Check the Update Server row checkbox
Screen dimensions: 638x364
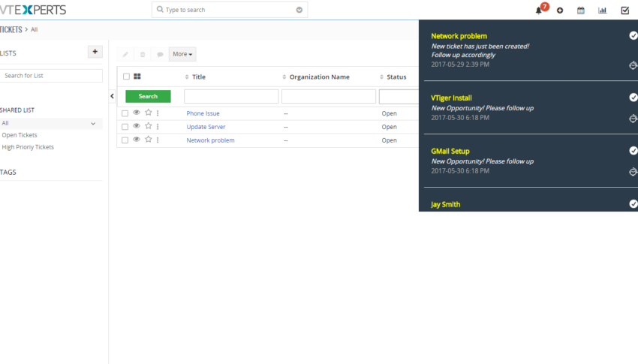point(125,127)
